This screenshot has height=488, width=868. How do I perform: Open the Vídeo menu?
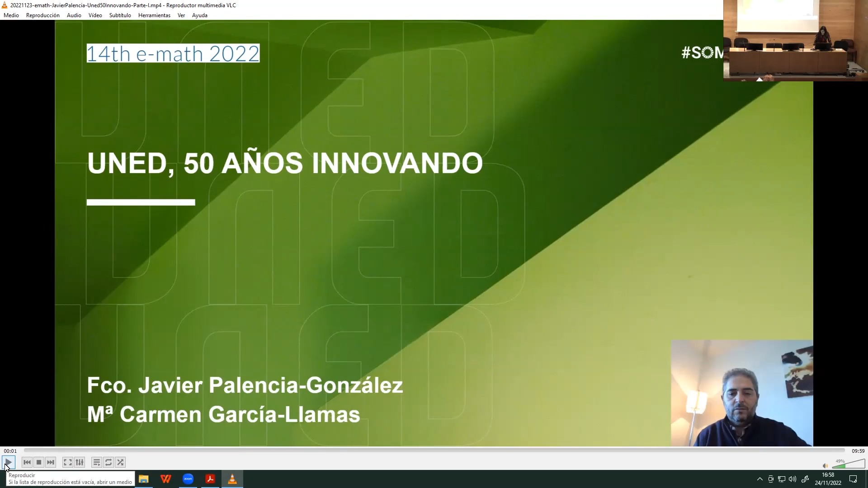pos(95,15)
